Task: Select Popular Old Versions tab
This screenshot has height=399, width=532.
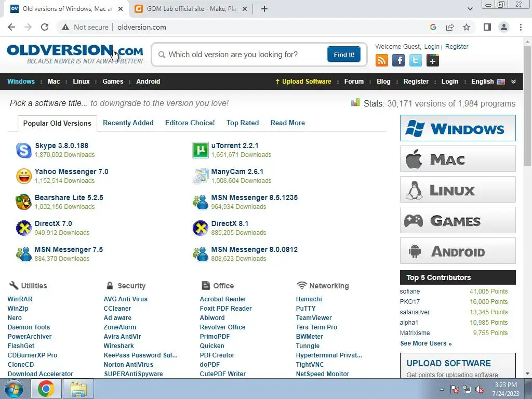Action: coord(57,123)
